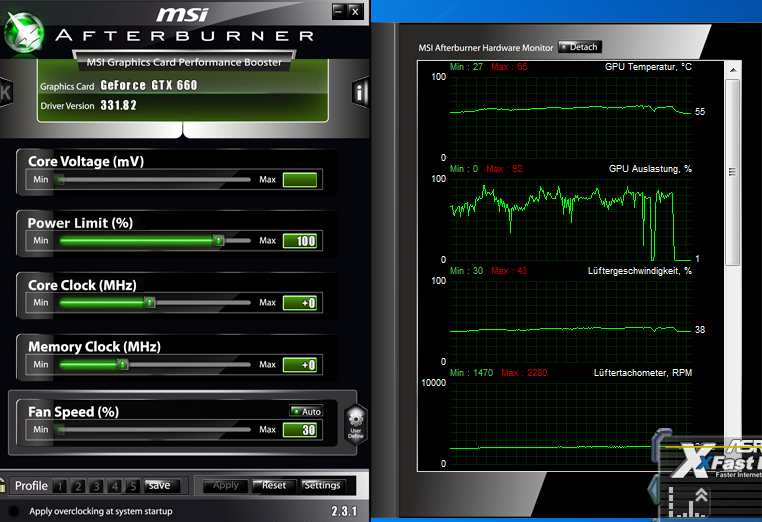762x522 pixels.
Task: Click the Fan Speed slider handle
Action: click(x=60, y=430)
